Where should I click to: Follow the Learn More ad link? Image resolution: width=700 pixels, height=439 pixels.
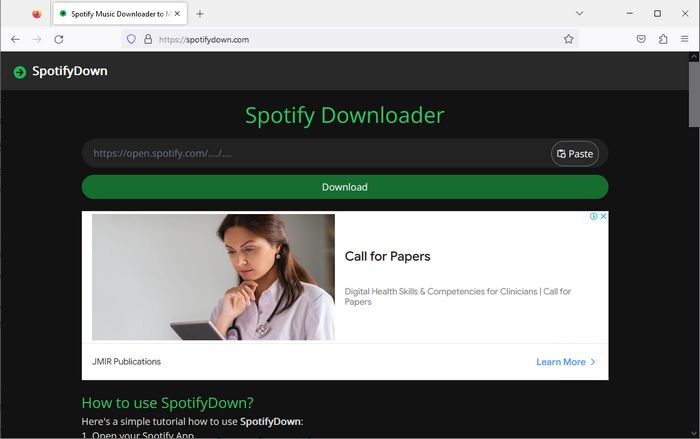pyautogui.click(x=566, y=362)
